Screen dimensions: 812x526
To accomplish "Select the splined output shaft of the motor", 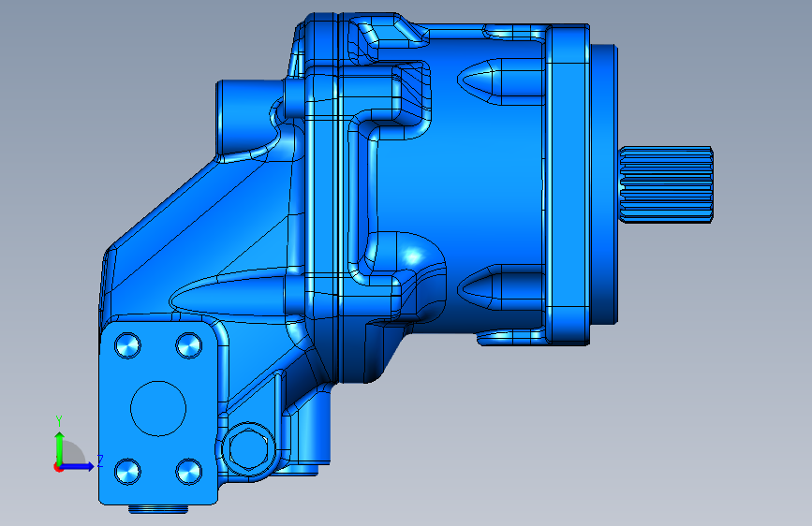I will [666, 184].
